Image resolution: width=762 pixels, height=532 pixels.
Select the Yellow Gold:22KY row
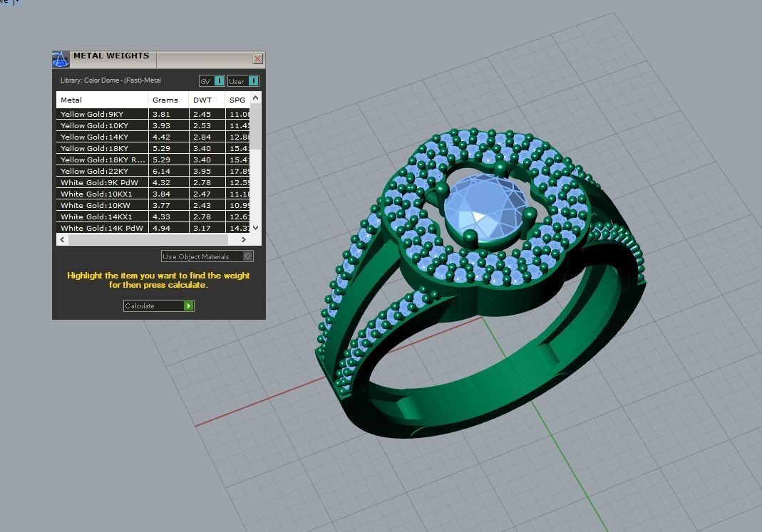pos(153,171)
